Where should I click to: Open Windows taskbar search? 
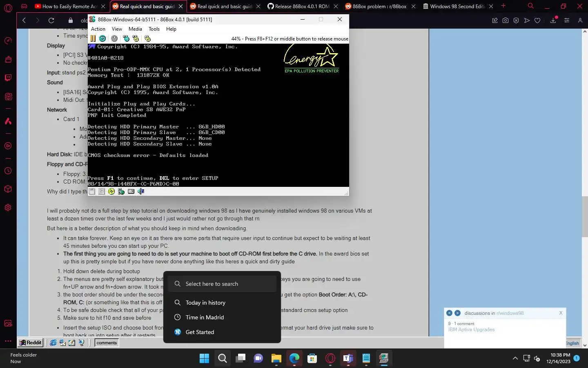pyautogui.click(x=223, y=359)
